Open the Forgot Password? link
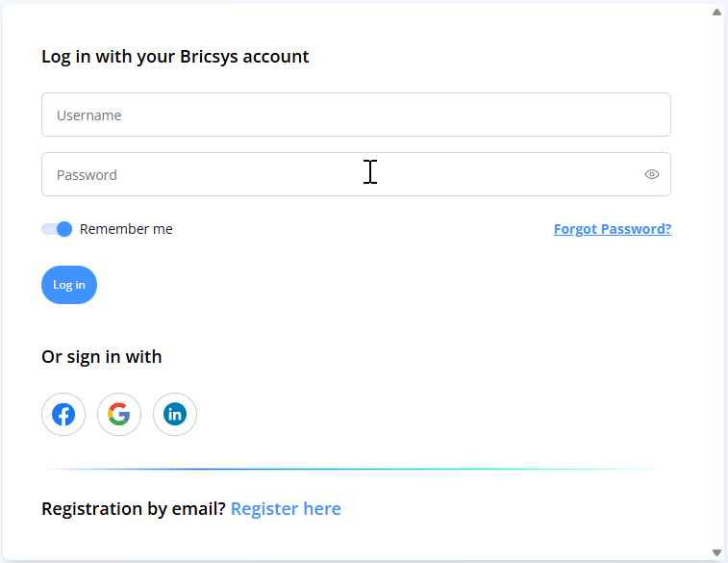 pos(613,229)
